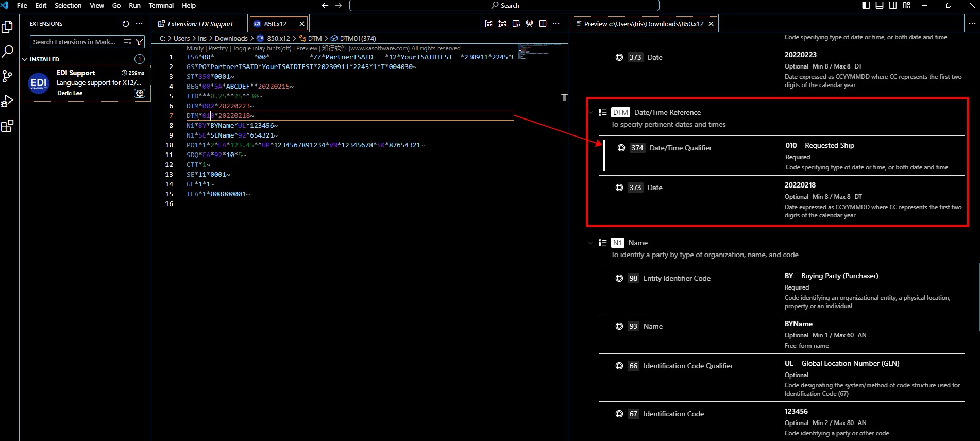Select the EDI Support extension logo
Screen dimensions: 980x441
click(x=39, y=83)
